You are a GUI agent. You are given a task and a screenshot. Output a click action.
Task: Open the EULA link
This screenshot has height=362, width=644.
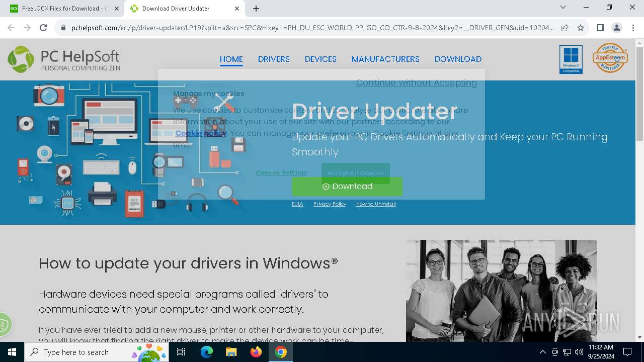[297, 204]
